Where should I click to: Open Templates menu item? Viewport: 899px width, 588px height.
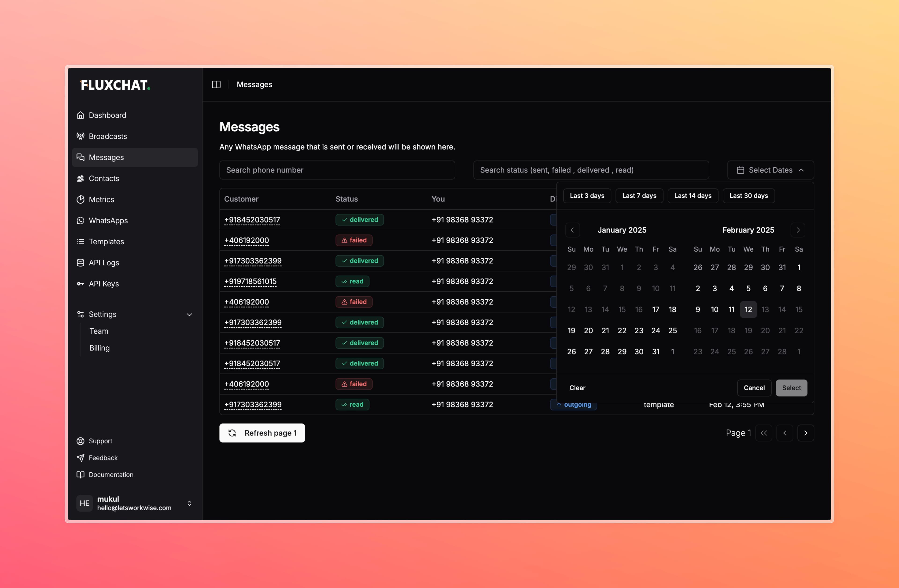pos(106,242)
